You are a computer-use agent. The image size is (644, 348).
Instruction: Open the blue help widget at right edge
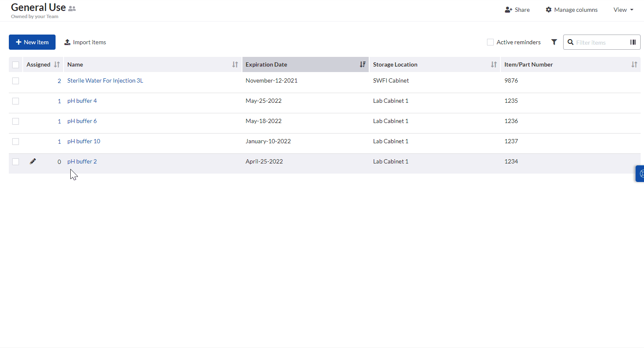tap(640, 174)
